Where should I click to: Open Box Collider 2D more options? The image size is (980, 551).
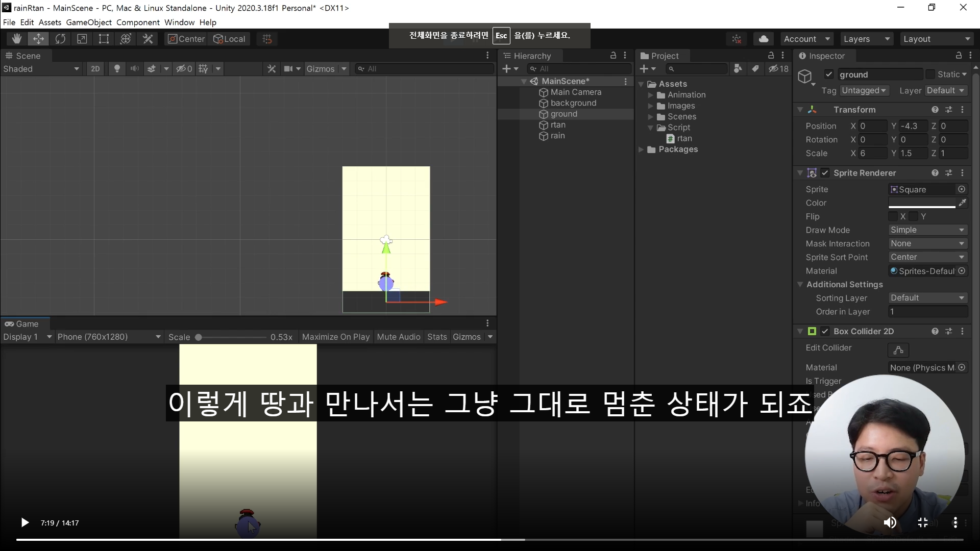coord(962,331)
